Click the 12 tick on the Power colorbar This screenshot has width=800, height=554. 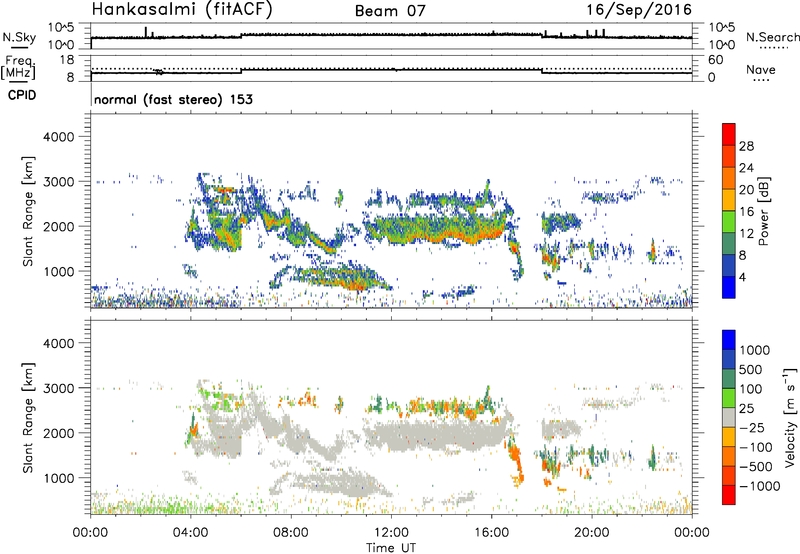746,234
